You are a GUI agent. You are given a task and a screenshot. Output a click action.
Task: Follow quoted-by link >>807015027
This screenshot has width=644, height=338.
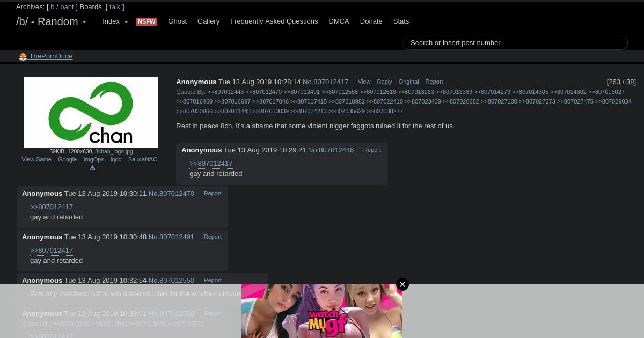[x=606, y=92]
